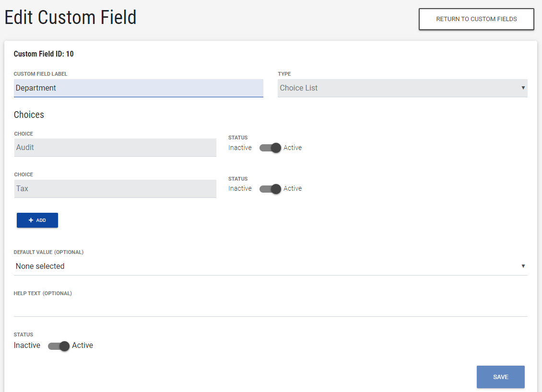The width and height of the screenshot is (542, 392).
Task: Click Inactive label of bottom Status toggle
Action: (x=27, y=346)
